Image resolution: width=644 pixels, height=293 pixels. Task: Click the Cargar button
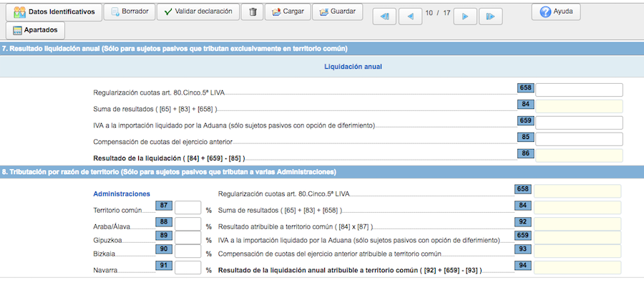click(288, 12)
